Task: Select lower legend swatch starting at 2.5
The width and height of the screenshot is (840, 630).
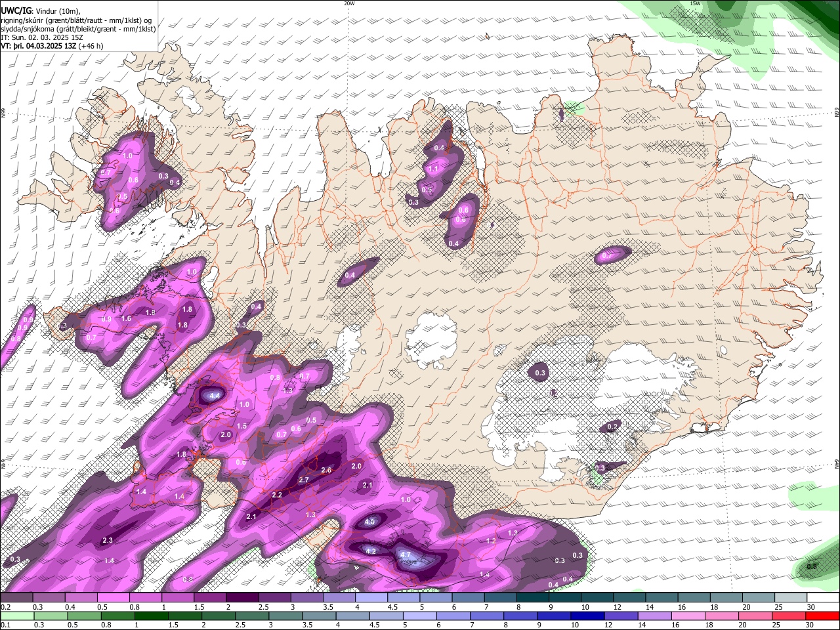Action: (x=252, y=616)
